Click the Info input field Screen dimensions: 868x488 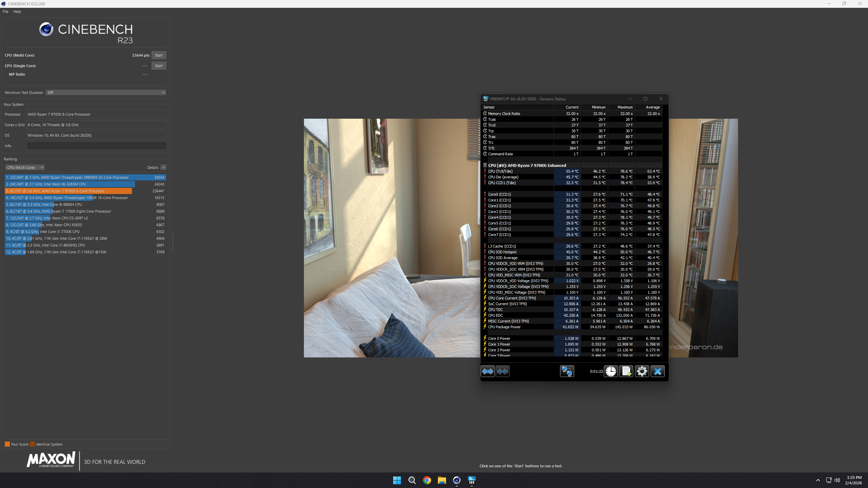[x=96, y=146]
